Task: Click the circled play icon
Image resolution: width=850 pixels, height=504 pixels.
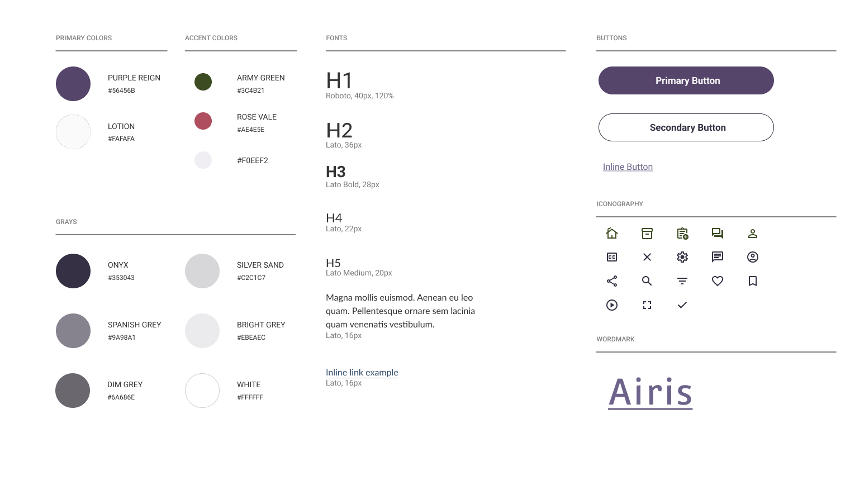Action: pyautogui.click(x=612, y=305)
